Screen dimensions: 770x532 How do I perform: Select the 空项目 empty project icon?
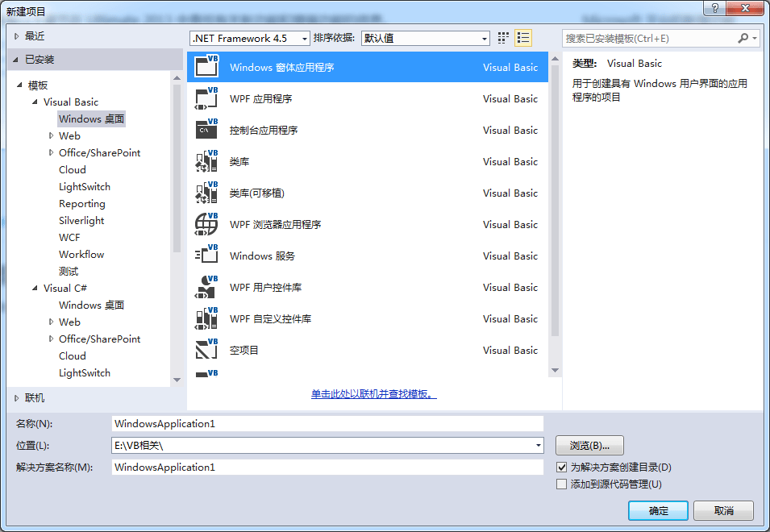pos(206,350)
